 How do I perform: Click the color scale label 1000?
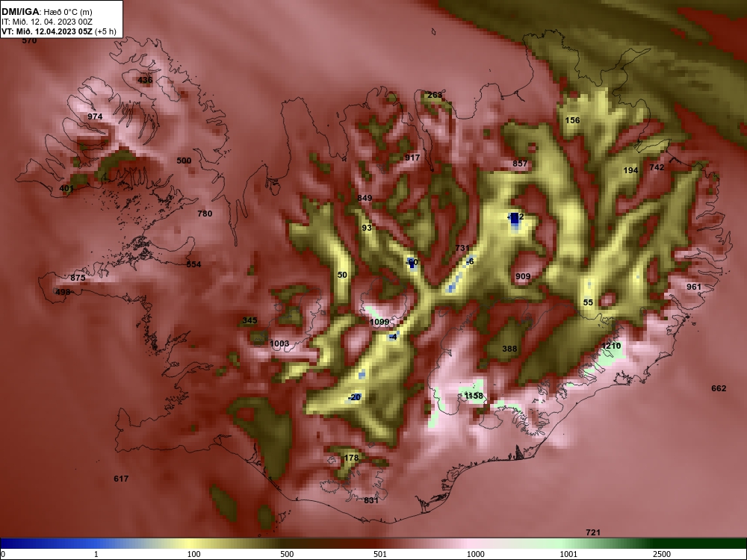point(475,554)
